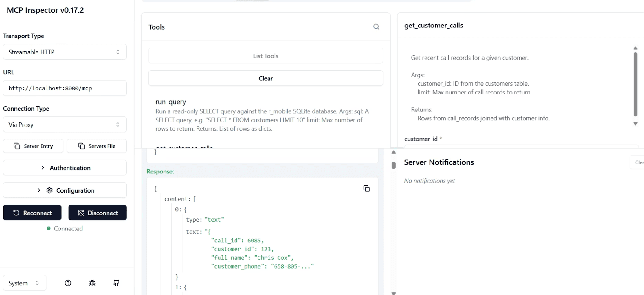Click the "customer_phone" value line
The height and width of the screenshot is (295, 644).
tap(263, 266)
